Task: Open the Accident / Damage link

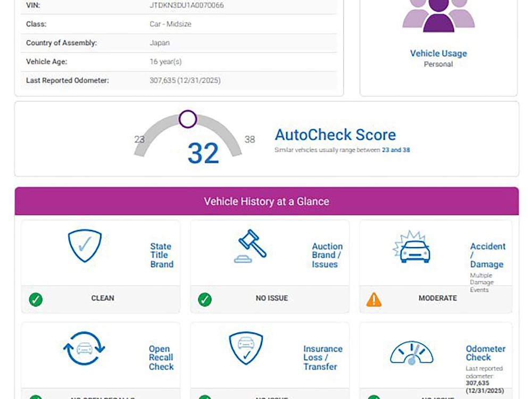Action: [487, 255]
